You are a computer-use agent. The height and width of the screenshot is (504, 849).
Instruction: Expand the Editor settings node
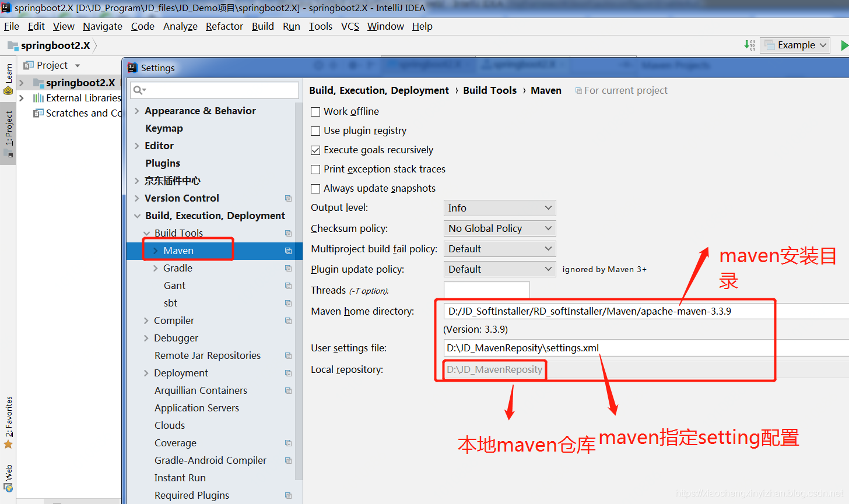(137, 146)
